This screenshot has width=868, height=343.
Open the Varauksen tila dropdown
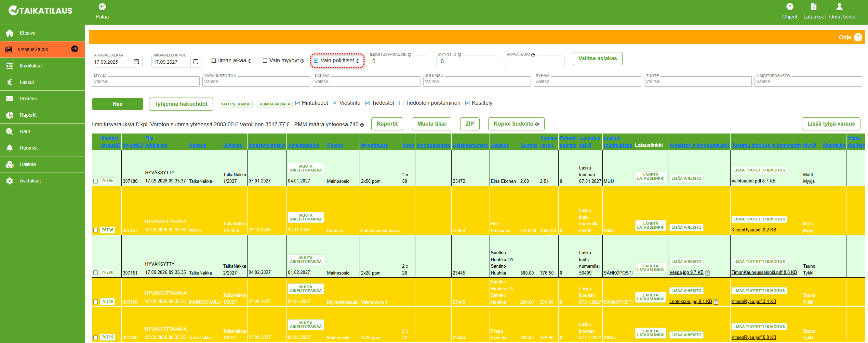(256, 81)
